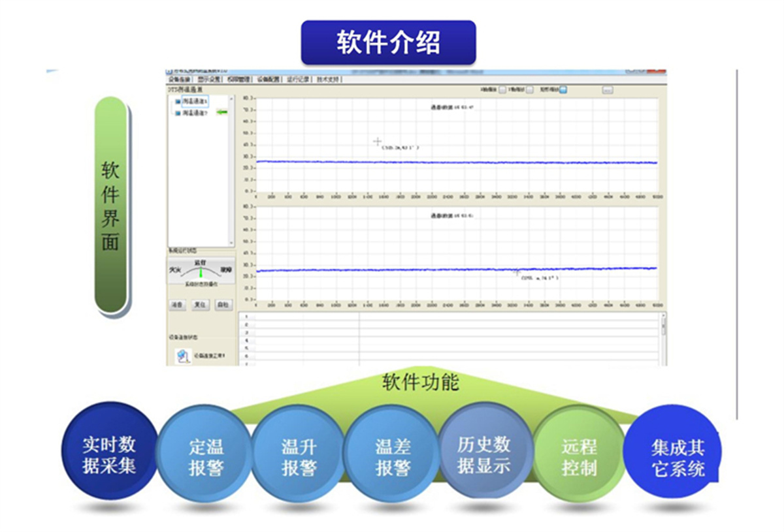784x532 pixels.
Task: Click the 测温通道1 channel icon
Action: 178,102
